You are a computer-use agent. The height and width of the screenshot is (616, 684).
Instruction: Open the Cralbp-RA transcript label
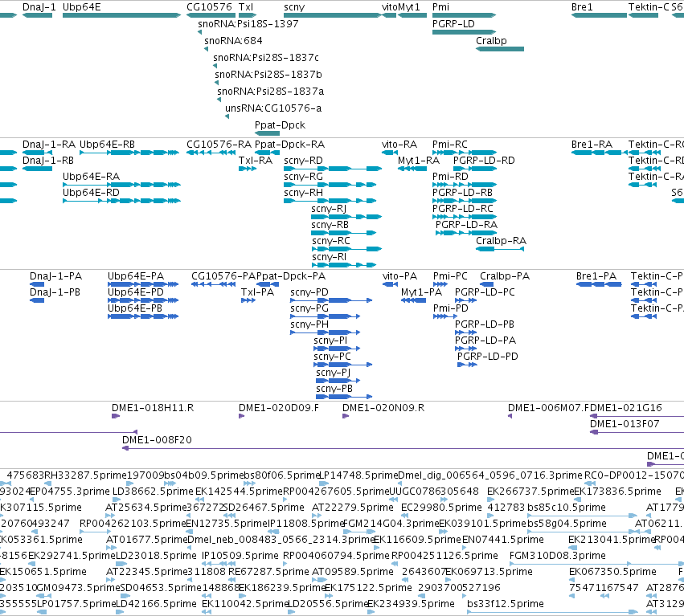[502, 241]
